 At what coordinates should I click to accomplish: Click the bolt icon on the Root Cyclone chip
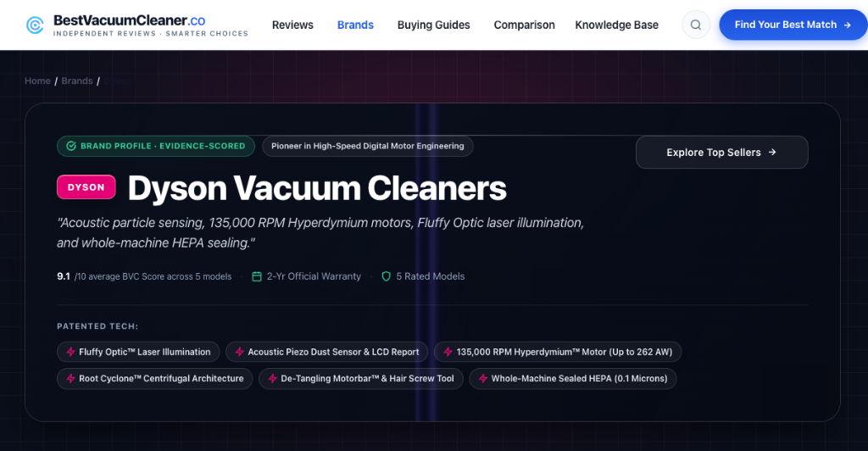coord(71,378)
